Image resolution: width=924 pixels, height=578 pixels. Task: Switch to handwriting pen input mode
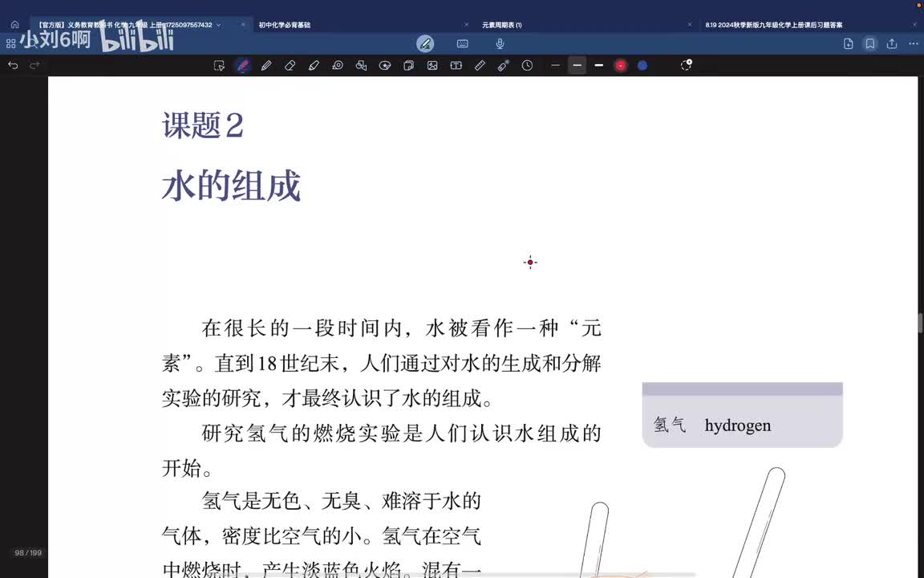(x=425, y=43)
